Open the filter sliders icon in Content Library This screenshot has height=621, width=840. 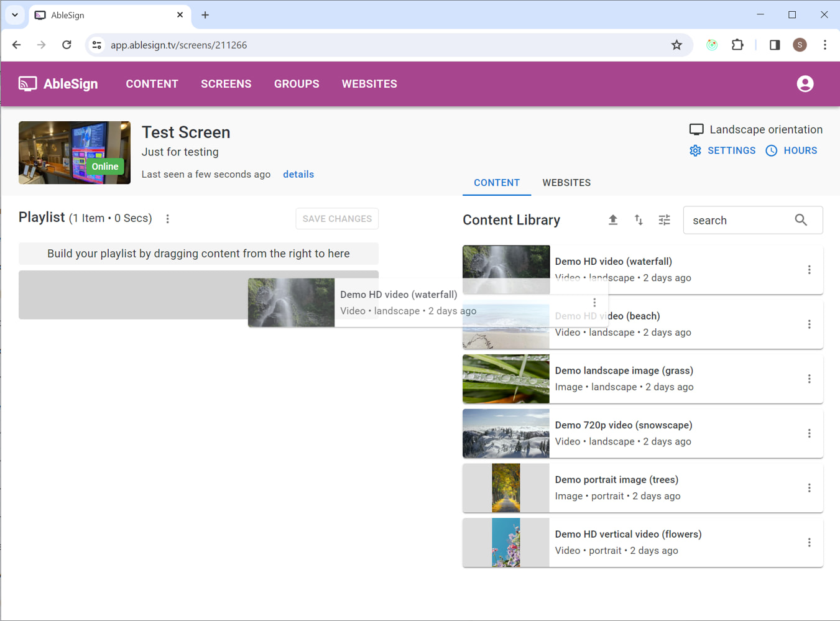664,220
